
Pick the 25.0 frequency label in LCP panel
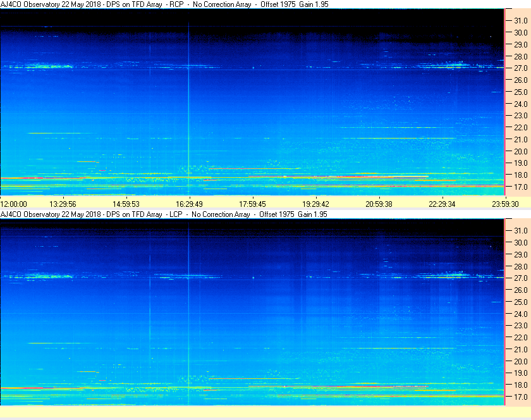pyautogui.click(x=521, y=302)
